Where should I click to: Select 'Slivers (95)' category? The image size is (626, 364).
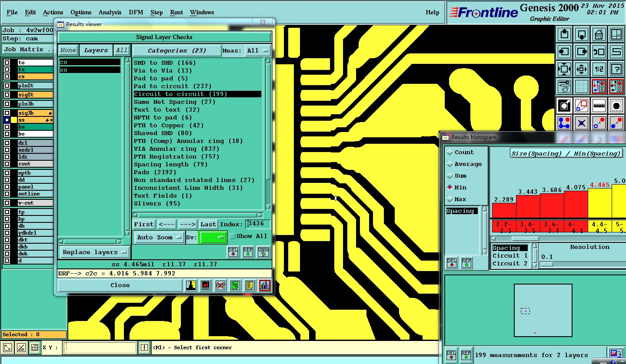click(x=157, y=204)
